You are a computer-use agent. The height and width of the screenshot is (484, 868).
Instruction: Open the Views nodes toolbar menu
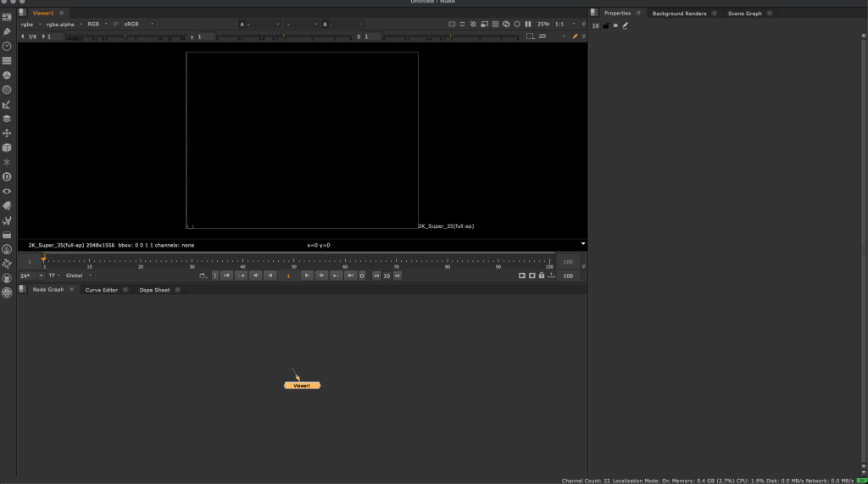pos(7,191)
